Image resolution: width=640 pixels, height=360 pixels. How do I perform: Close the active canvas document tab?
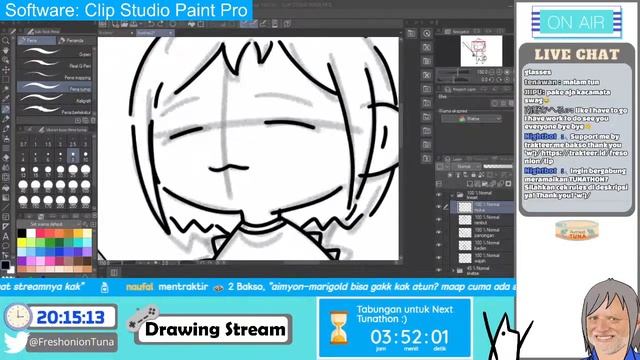pyautogui.click(x=171, y=33)
